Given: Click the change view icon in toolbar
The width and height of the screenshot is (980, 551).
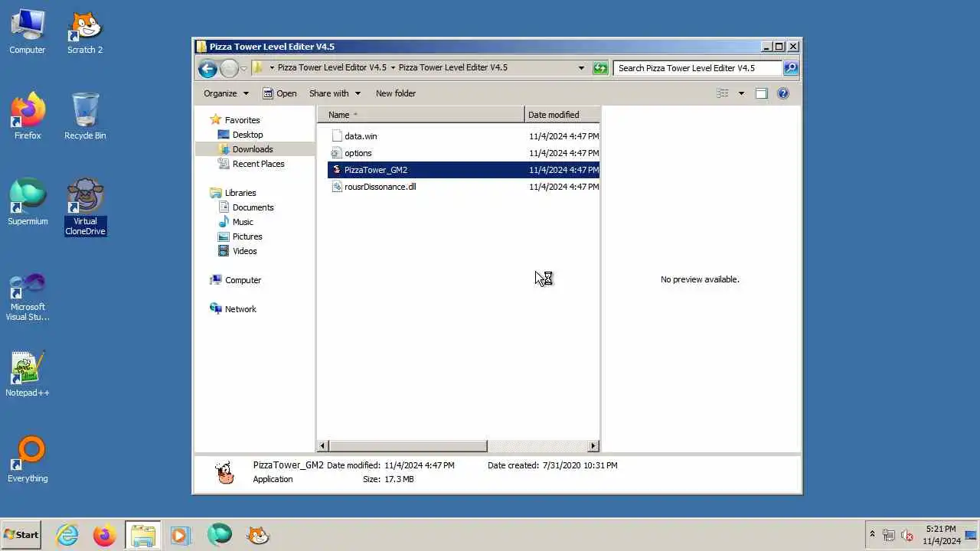Looking at the screenshot, I should 723,93.
